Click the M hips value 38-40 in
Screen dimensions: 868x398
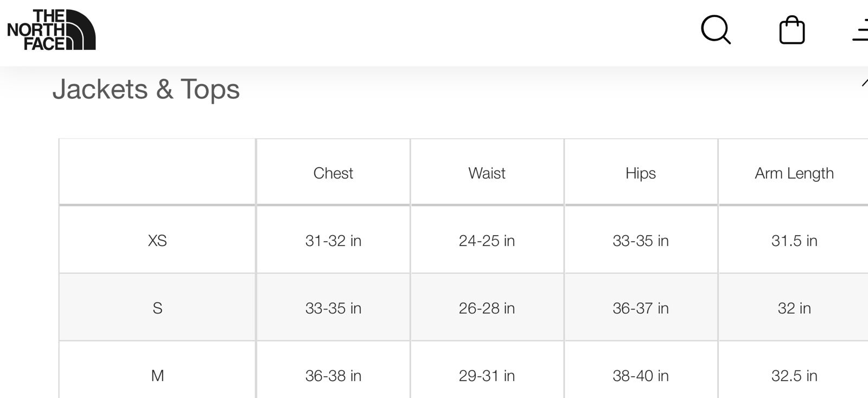[641, 375]
